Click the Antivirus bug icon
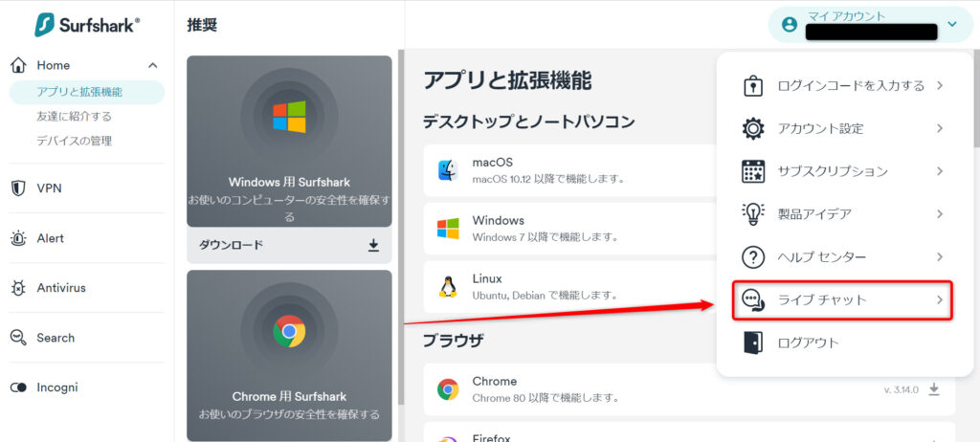980x442 pixels. click(19, 288)
